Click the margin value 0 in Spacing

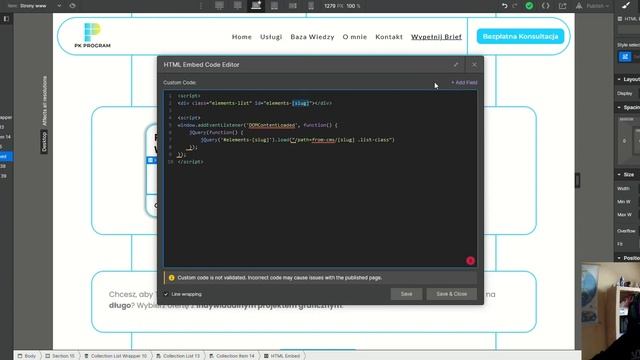(624, 141)
